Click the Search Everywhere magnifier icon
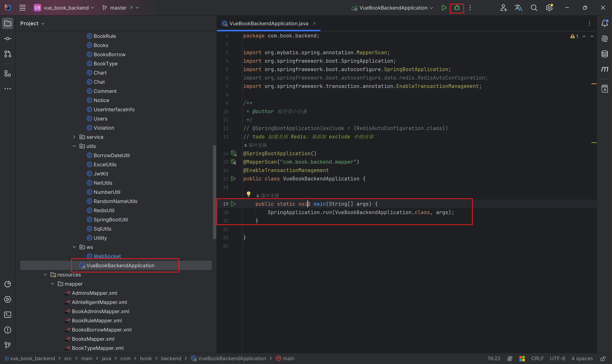Viewport: 612px width, 364px height. 534,8
